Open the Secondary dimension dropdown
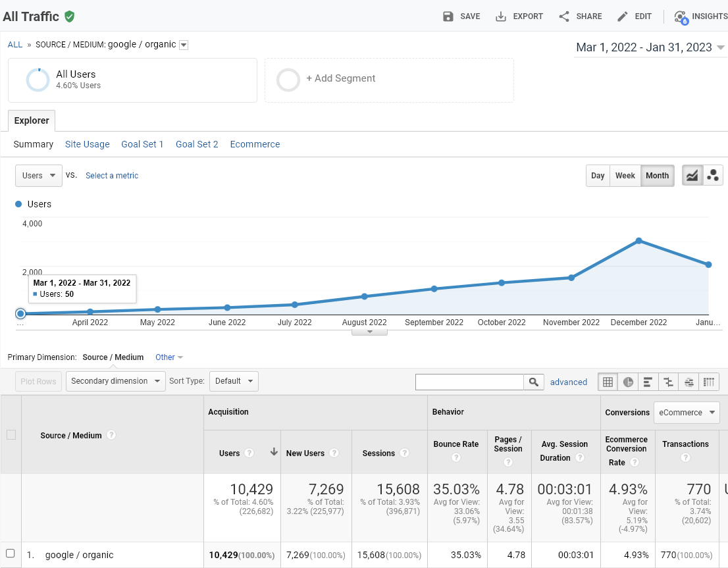The height and width of the screenshot is (568, 728). coord(116,381)
